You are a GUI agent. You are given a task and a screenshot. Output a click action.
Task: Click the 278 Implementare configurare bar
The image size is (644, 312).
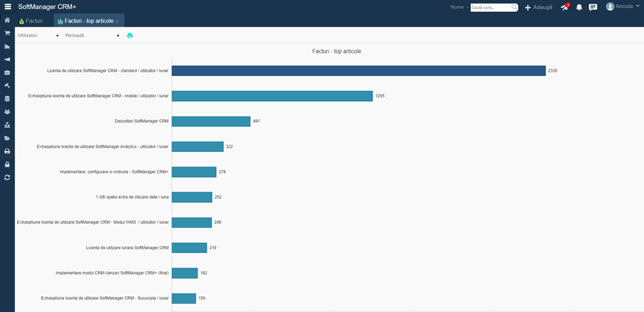(194, 172)
